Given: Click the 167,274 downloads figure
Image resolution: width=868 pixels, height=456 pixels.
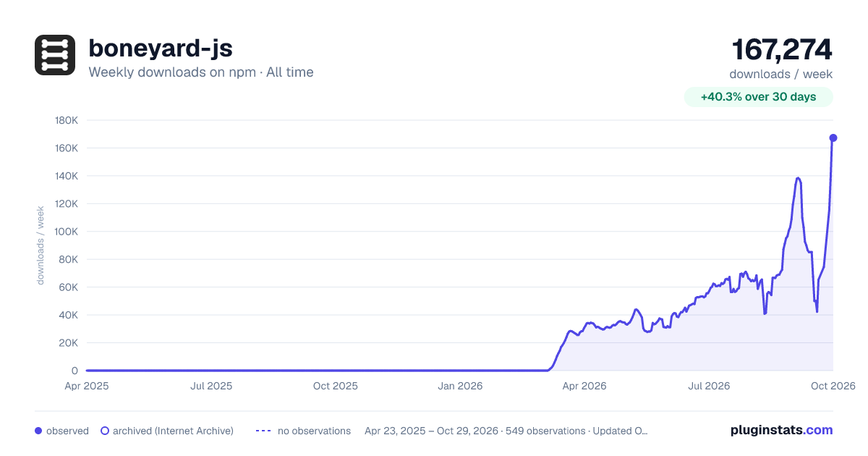Looking at the screenshot, I should coord(782,50).
